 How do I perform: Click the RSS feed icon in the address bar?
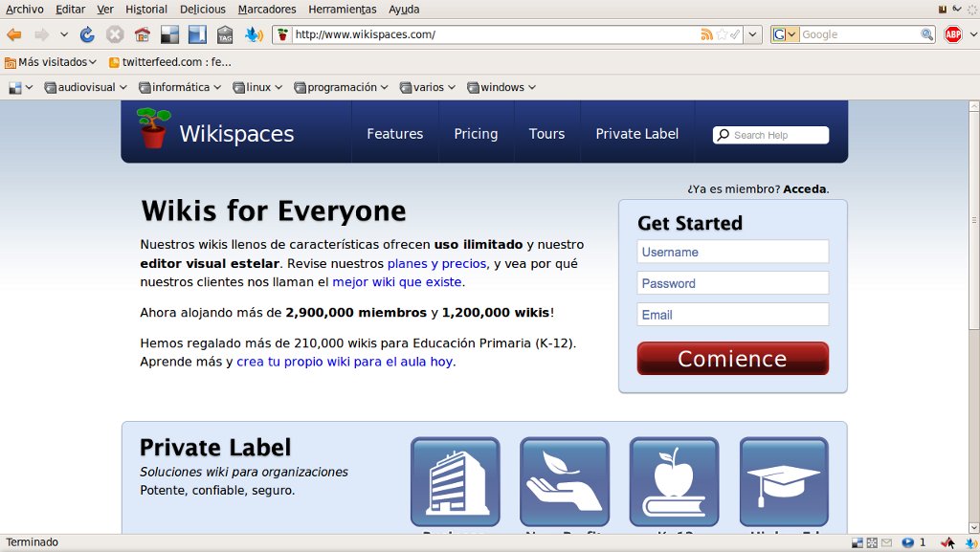click(x=707, y=35)
